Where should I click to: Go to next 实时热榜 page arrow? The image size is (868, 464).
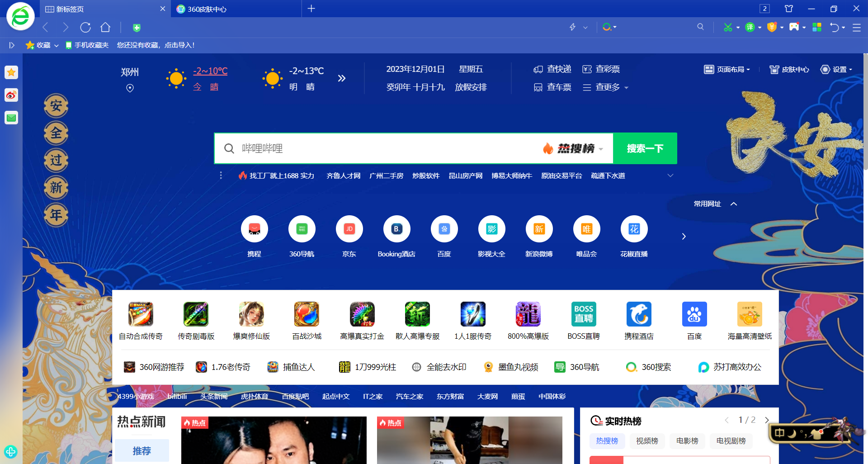pos(767,420)
